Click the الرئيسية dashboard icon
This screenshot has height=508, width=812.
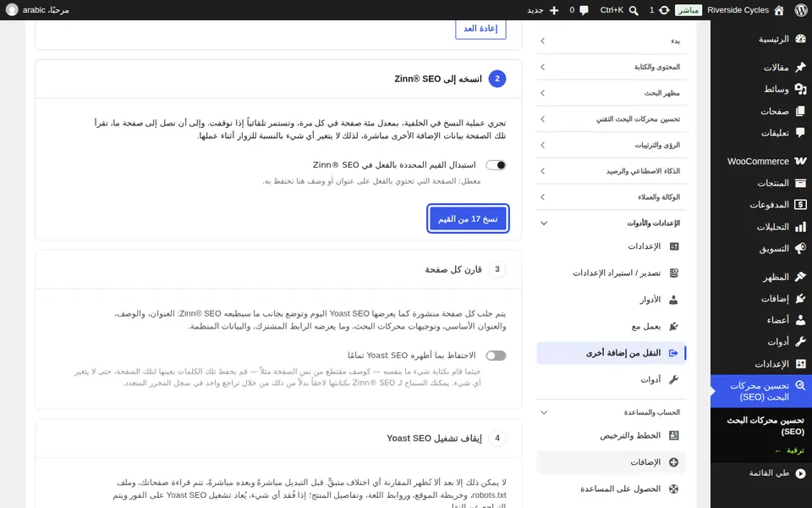801,39
